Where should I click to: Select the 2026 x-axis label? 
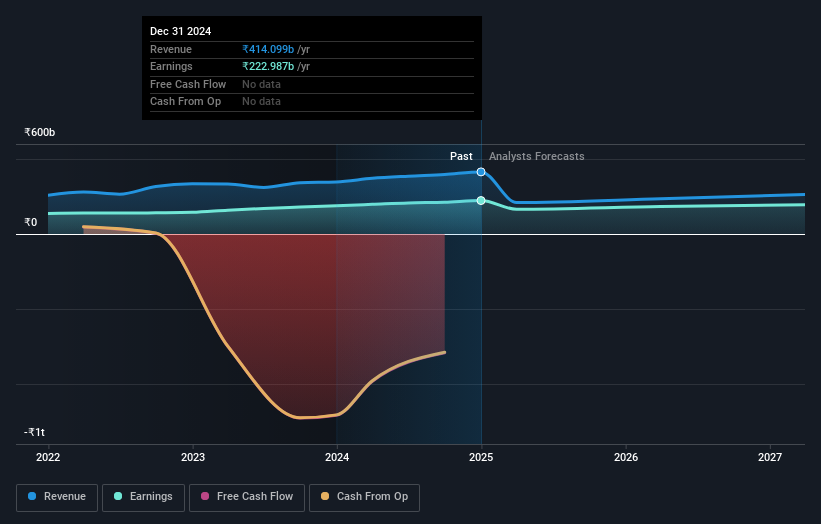pyautogui.click(x=626, y=458)
